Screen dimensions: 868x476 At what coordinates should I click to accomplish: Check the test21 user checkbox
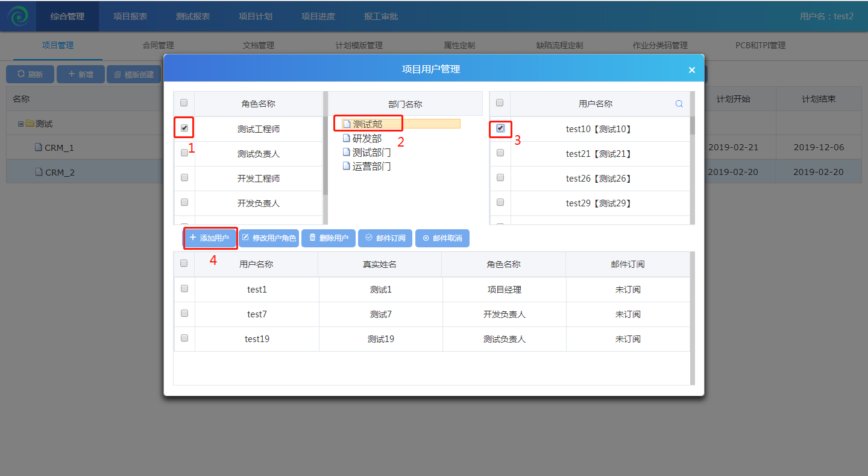click(500, 153)
